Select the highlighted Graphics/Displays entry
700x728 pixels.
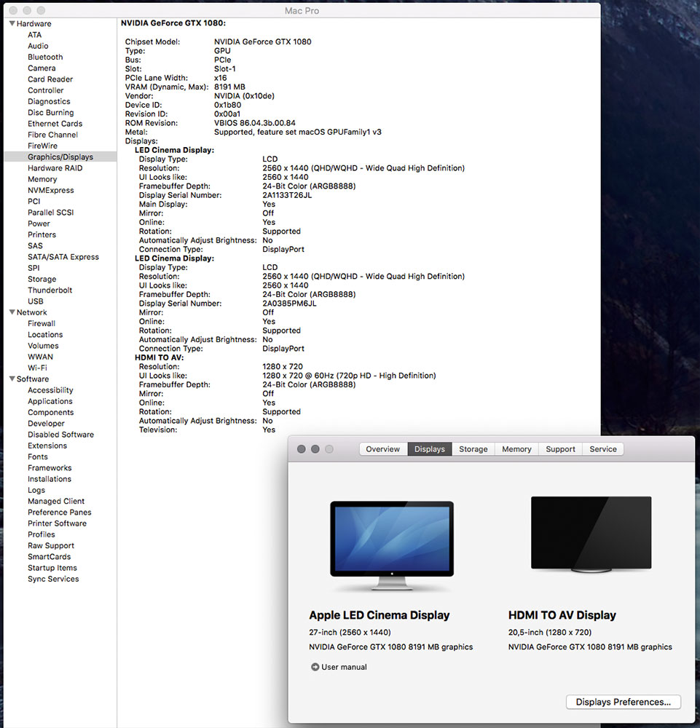tap(60, 157)
